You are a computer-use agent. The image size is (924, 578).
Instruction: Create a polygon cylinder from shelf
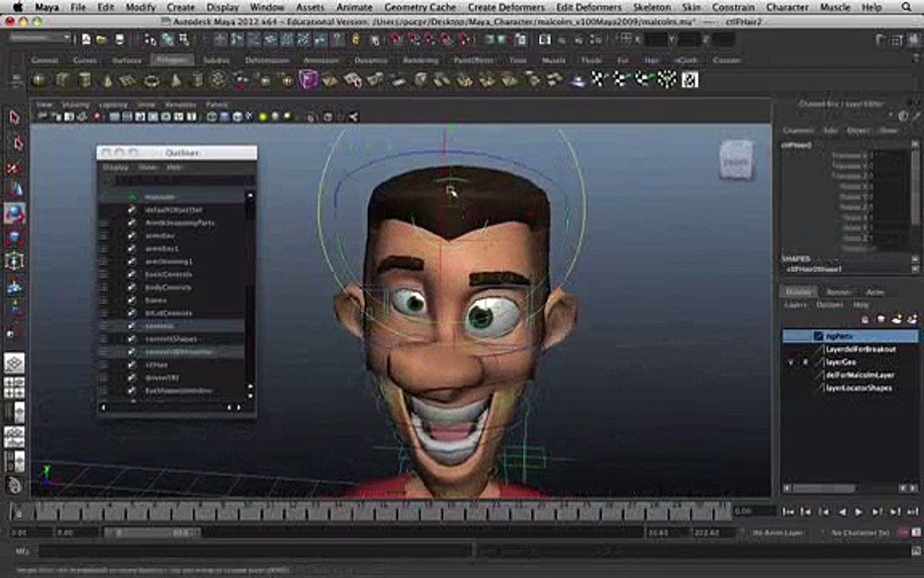[x=84, y=79]
